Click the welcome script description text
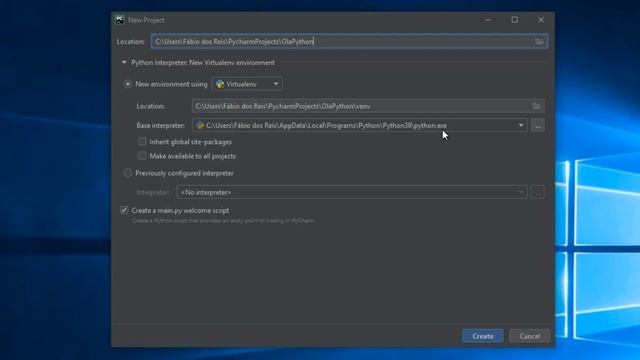The height and width of the screenshot is (360, 640). [x=223, y=220]
